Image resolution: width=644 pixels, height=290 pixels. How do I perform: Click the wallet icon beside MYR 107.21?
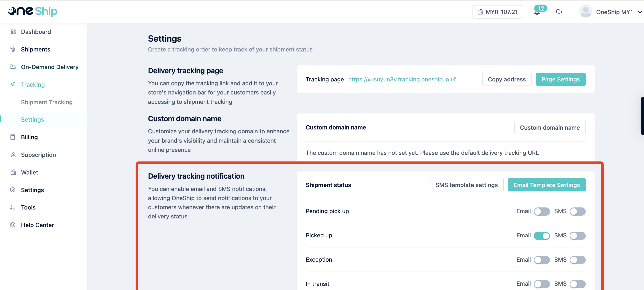click(480, 12)
